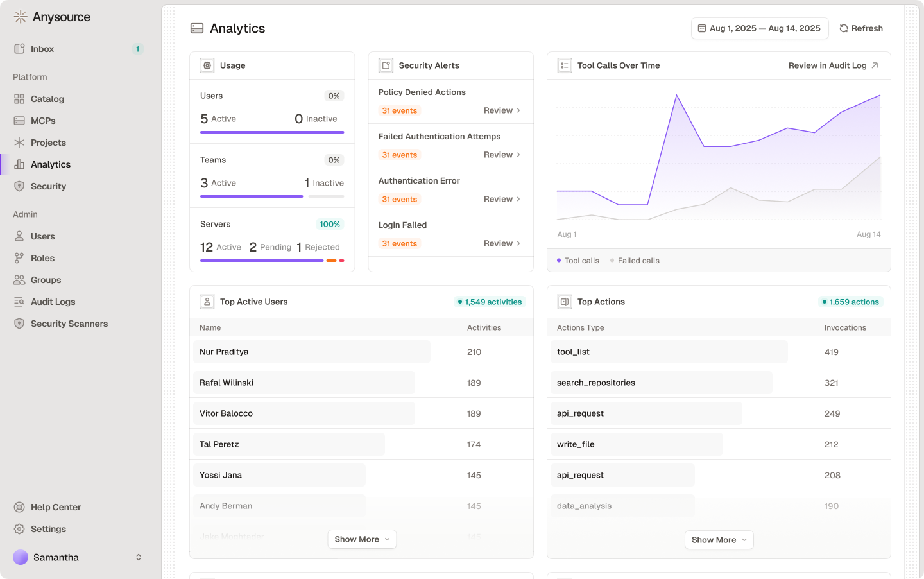Viewport: 924px width, 579px height.
Task: Click the Audit Logs icon under Admin
Action: [19, 302]
